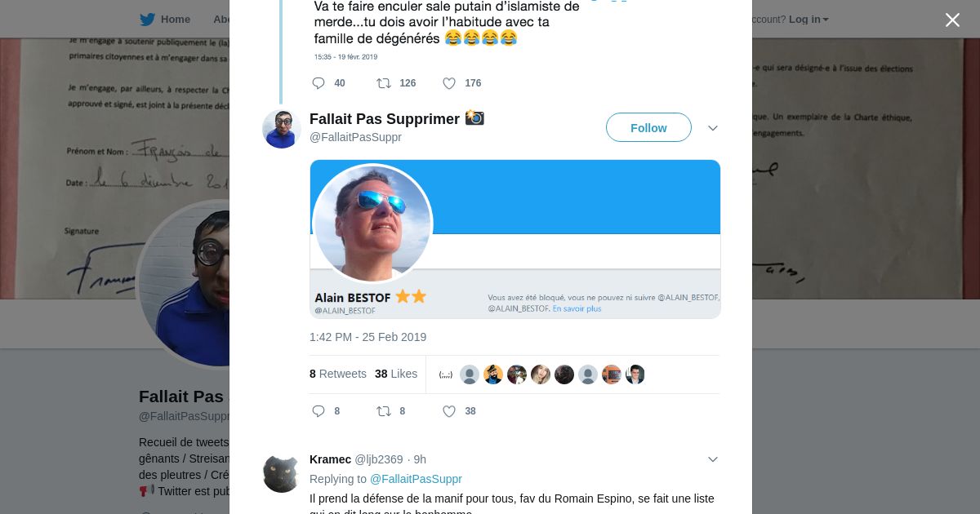Expand options chevron on Kramec's reply

(x=712, y=459)
